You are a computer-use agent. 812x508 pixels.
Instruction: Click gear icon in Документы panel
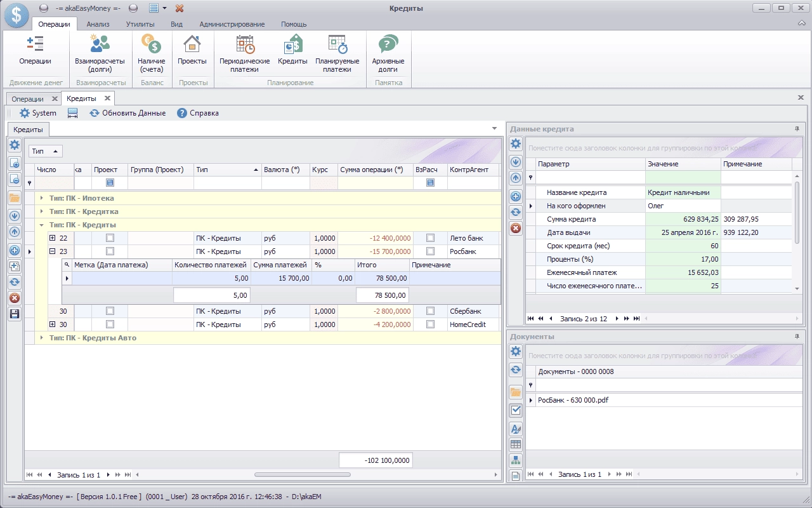[x=516, y=352]
